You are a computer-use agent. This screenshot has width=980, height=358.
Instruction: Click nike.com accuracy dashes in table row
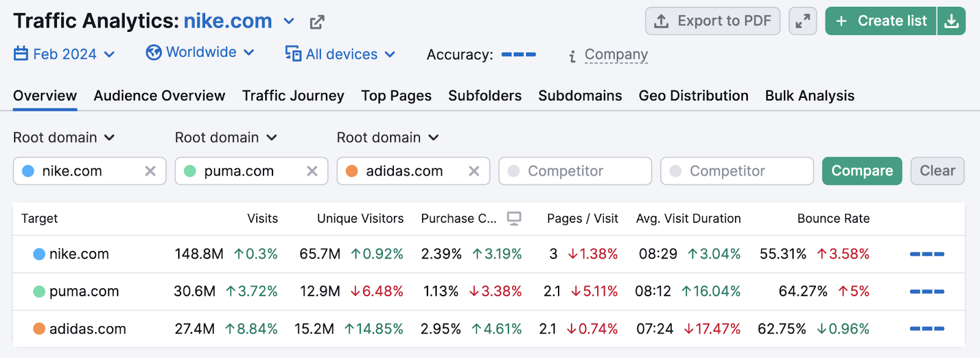pos(927,254)
